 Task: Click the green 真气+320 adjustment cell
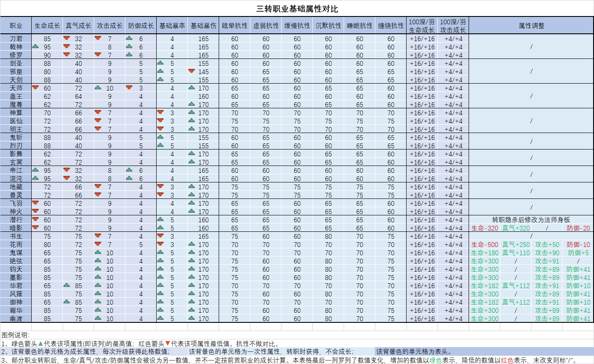click(x=516, y=228)
